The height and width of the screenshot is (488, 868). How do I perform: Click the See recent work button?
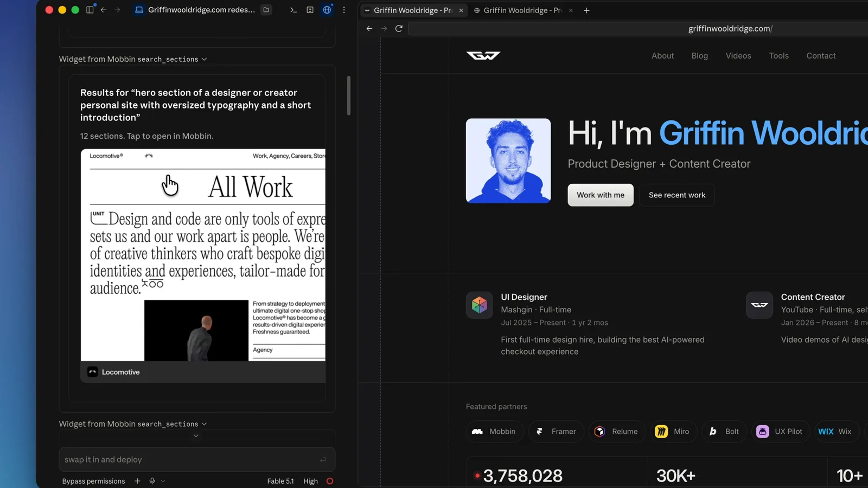coord(677,195)
